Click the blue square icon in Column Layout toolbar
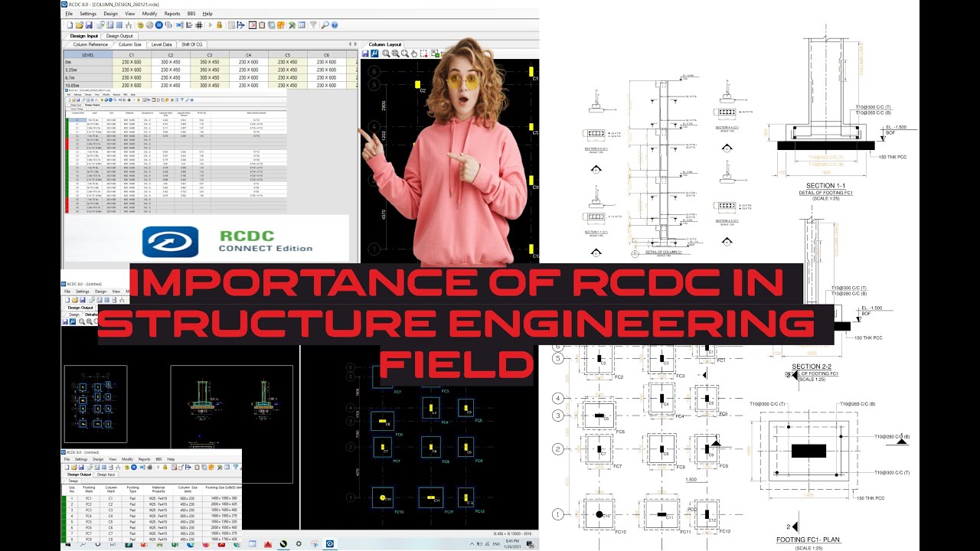Viewport: 980px width, 551px height. point(374,54)
